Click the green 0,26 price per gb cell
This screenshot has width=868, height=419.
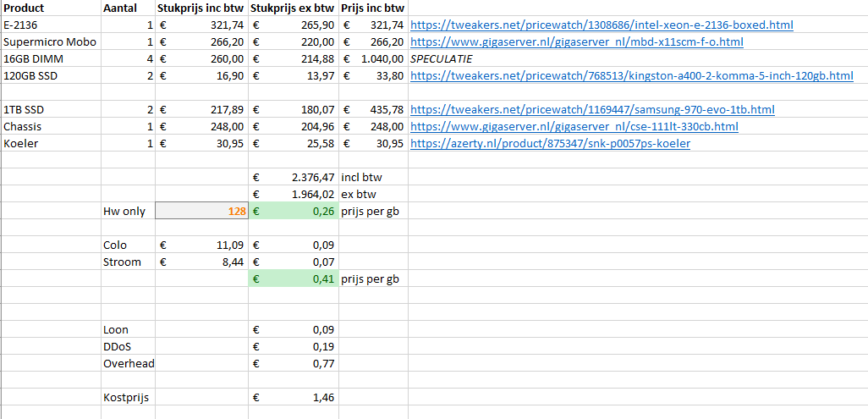293,212
